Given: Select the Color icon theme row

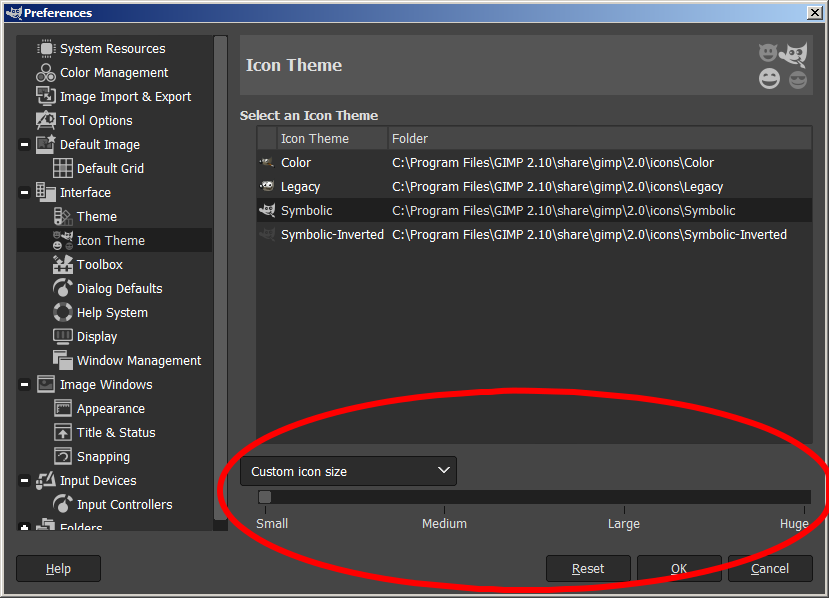Looking at the screenshot, I should [x=535, y=162].
